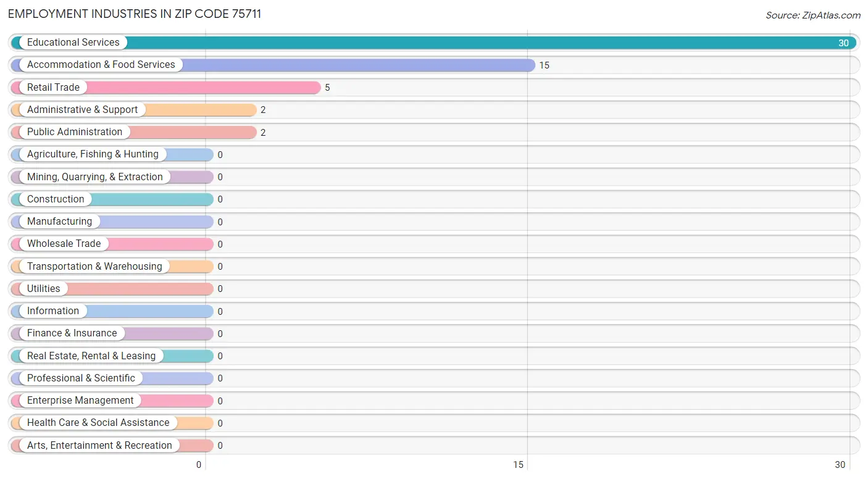Click the Retail Trade label

[x=53, y=87]
